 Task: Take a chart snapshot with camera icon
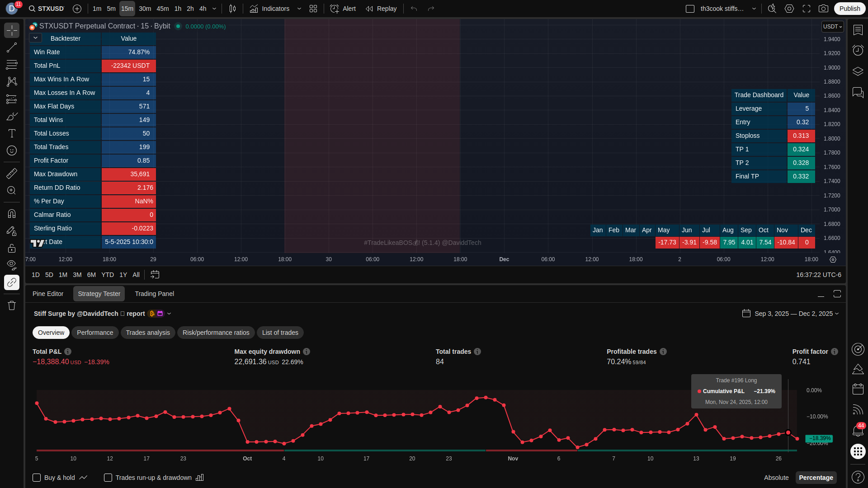824,9
